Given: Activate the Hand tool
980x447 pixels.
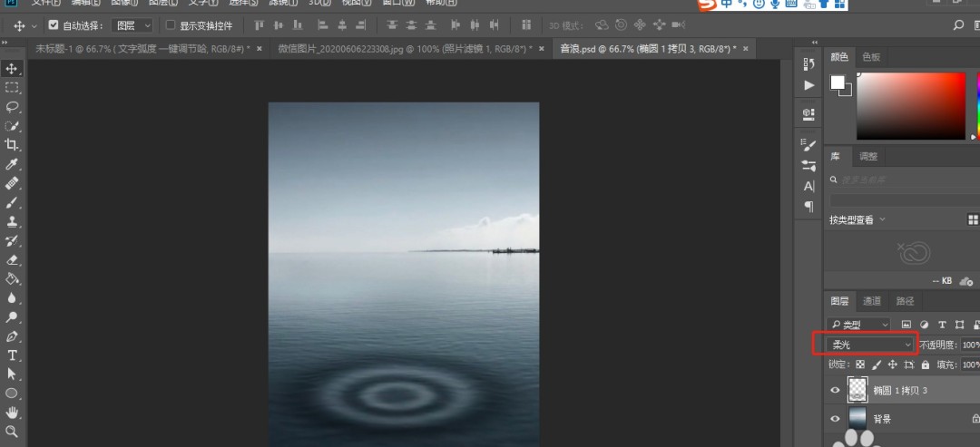Looking at the screenshot, I should (12, 413).
